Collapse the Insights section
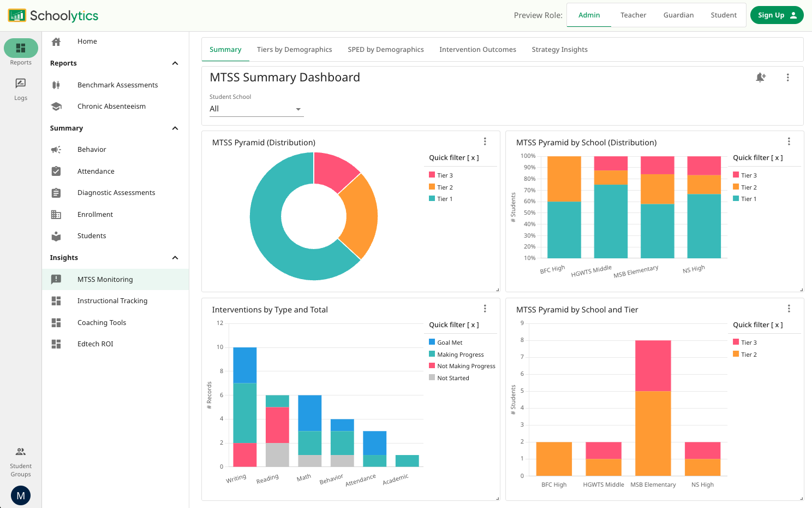The width and height of the screenshot is (812, 508). pyautogui.click(x=175, y=257)
